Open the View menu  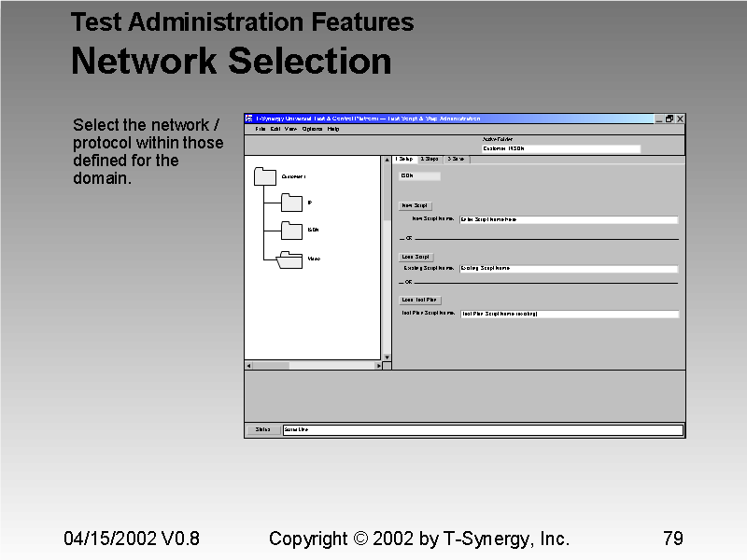290,130
